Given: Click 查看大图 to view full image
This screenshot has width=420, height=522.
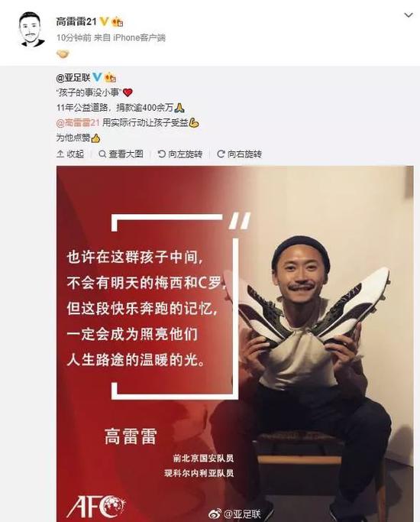Looking at the screenshot, I should tap(121, 154).
